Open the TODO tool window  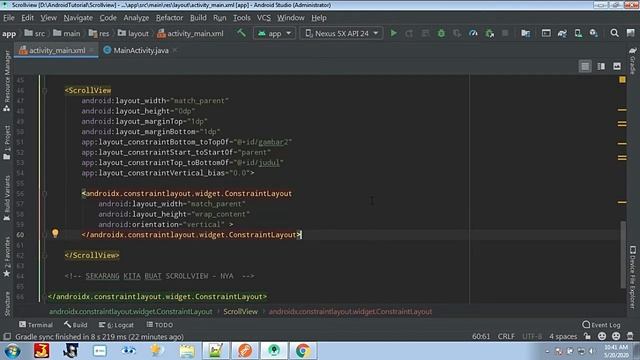click(160, 325)
